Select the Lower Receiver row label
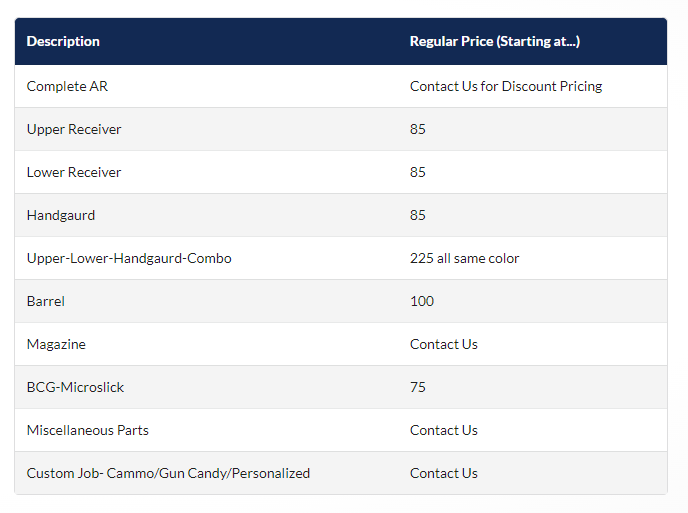This screenshot has width=688, height=513. click(74, 172)
